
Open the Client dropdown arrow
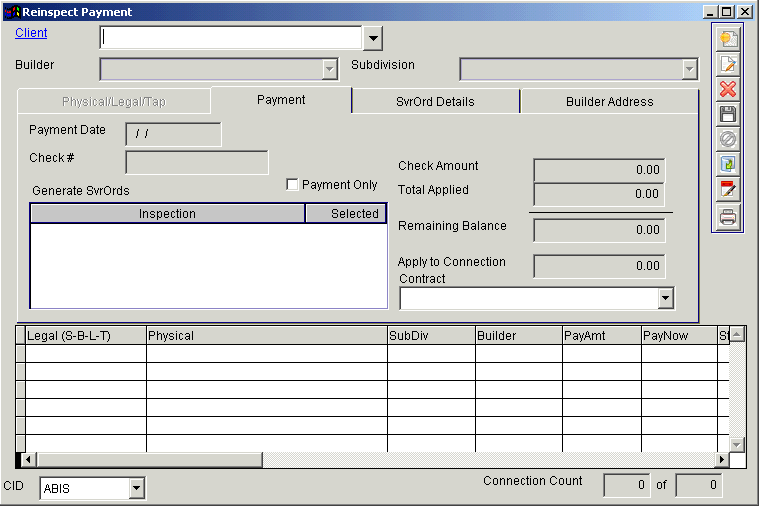pos(372,38)
